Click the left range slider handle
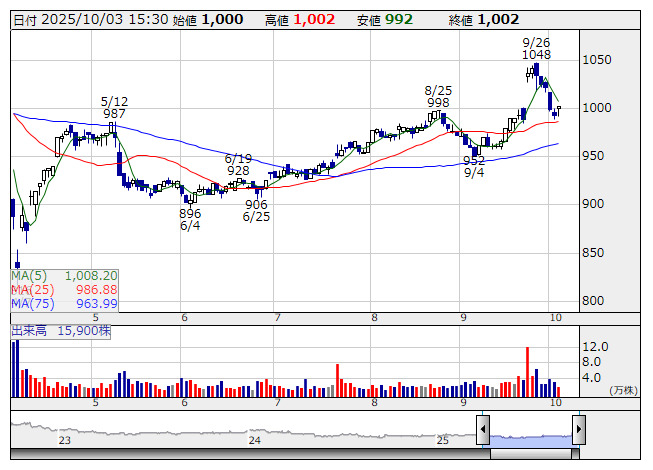 [x=483, y=431]
